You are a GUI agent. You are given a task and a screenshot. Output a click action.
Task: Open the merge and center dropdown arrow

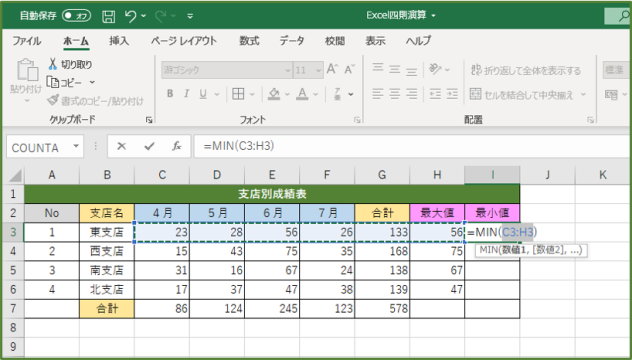[x=583, y=95]
